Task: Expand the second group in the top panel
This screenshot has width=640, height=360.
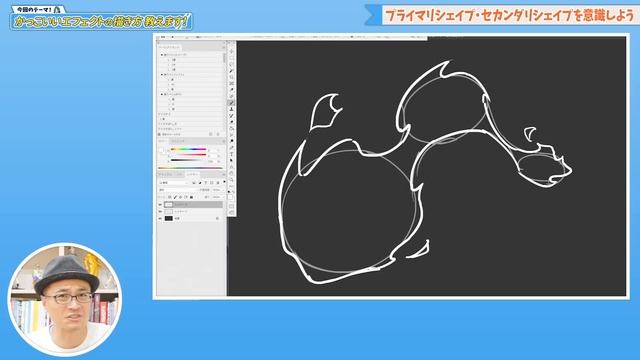Action: [x=162, y=75]
